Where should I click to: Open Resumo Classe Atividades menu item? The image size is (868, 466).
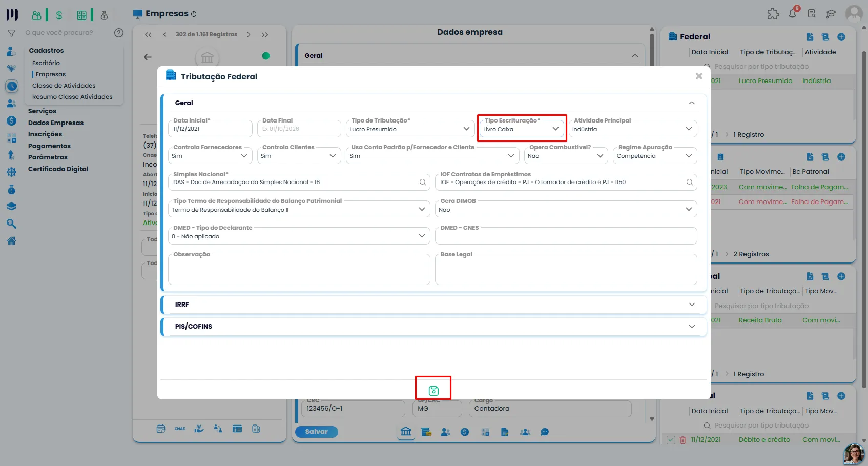72,97
